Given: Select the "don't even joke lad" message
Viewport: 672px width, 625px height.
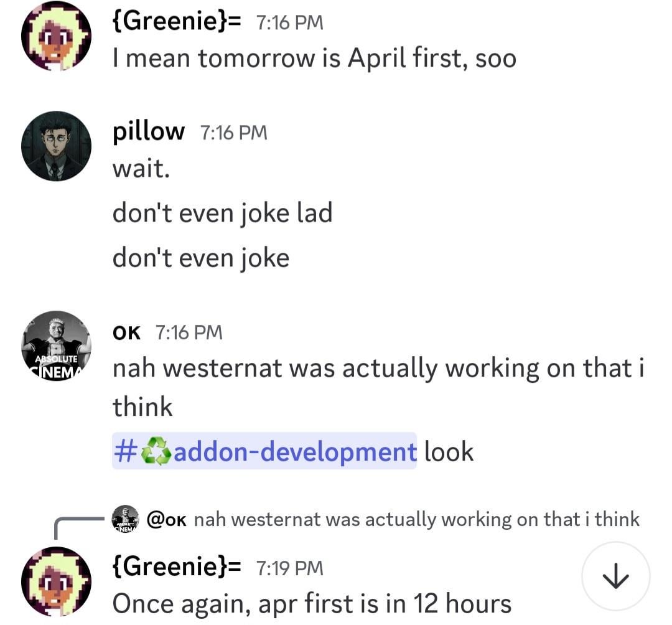Looking at the screenshot, I should click(222, 213).
